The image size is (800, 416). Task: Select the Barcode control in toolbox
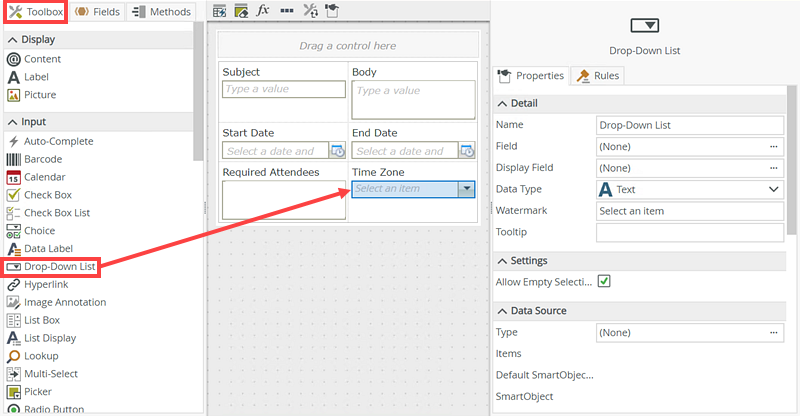coord(42,159)
